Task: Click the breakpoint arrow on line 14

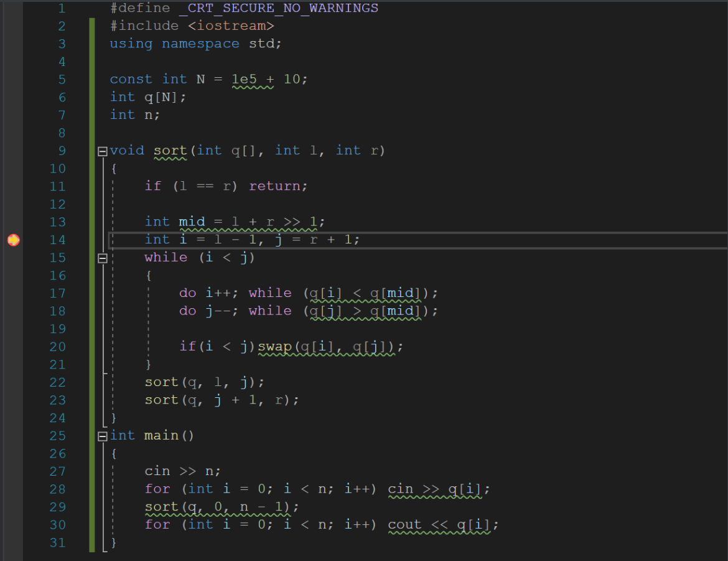Action: [14, 240]
